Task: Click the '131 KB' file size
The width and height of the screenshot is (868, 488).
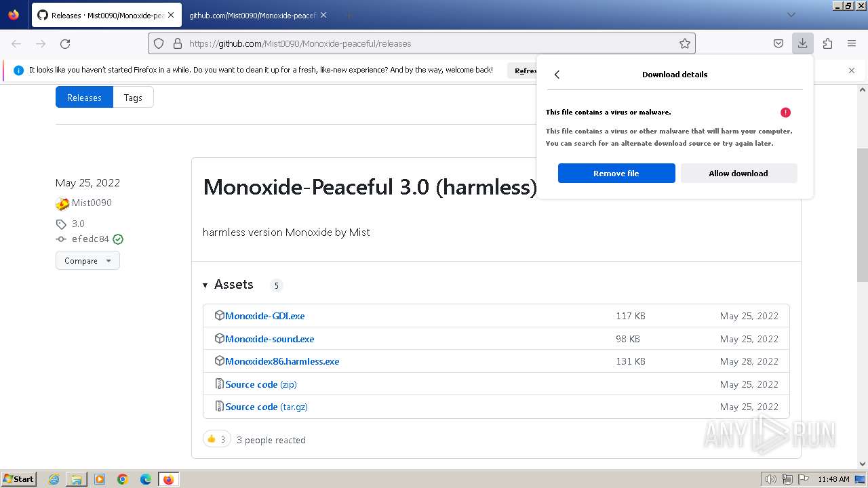Action: tap(631, 361)
